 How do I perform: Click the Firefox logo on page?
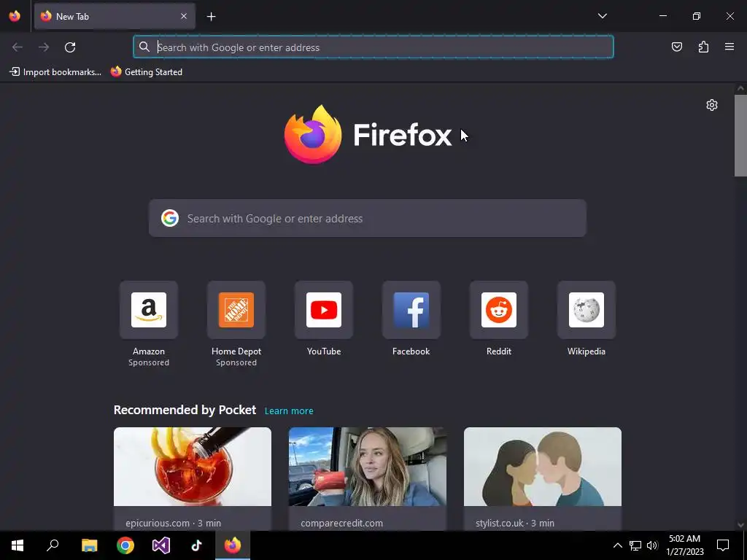368,135
